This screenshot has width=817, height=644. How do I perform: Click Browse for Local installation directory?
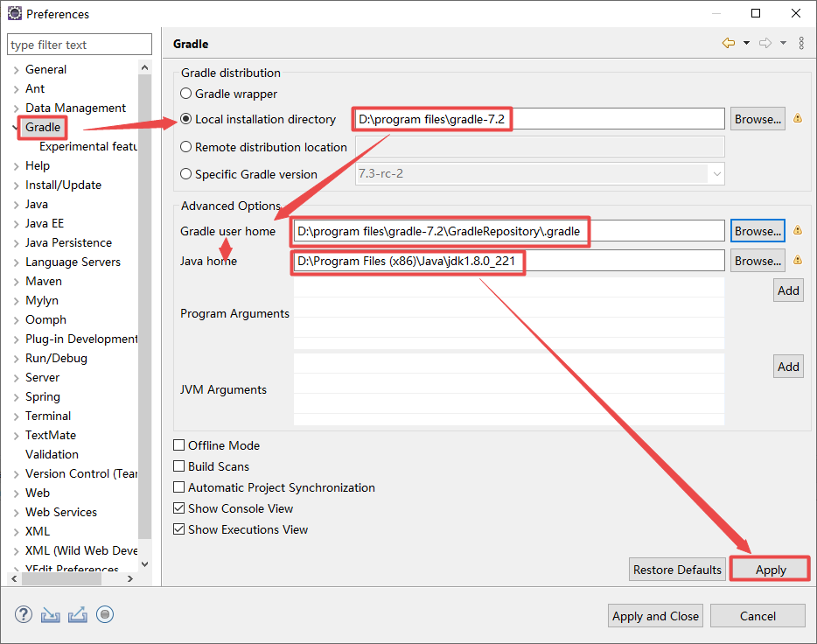(758, 119)
